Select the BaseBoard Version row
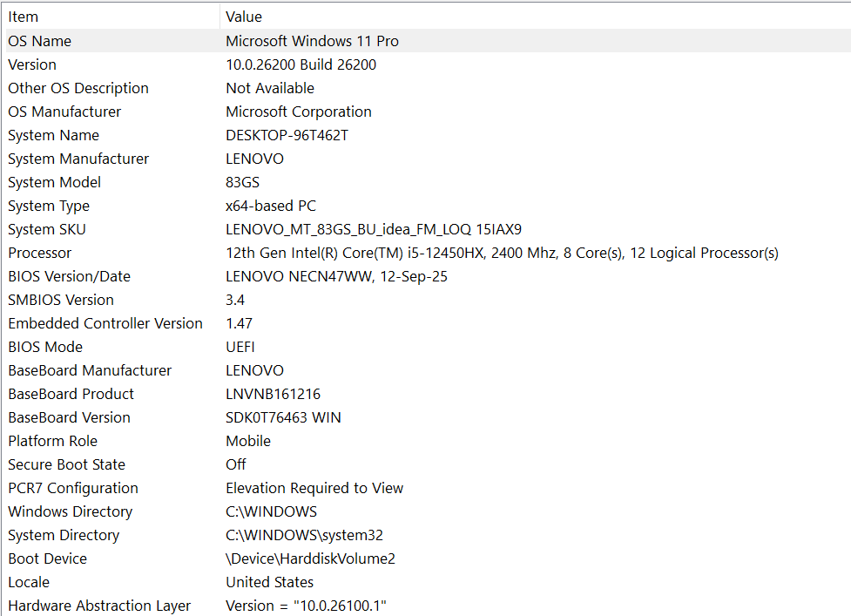The width and height of the screenshot is (851, 616). click(429, 417)
